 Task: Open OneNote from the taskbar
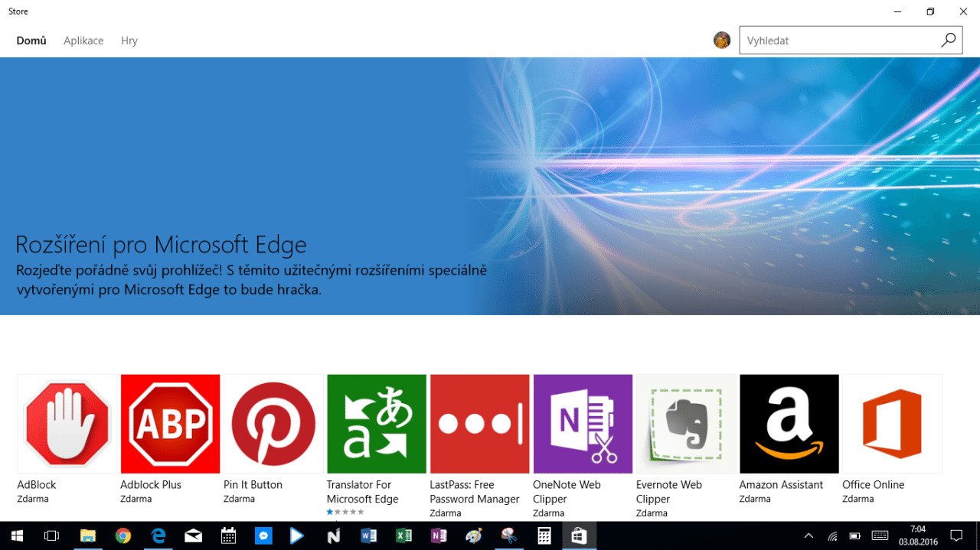[x=439, y=536]
